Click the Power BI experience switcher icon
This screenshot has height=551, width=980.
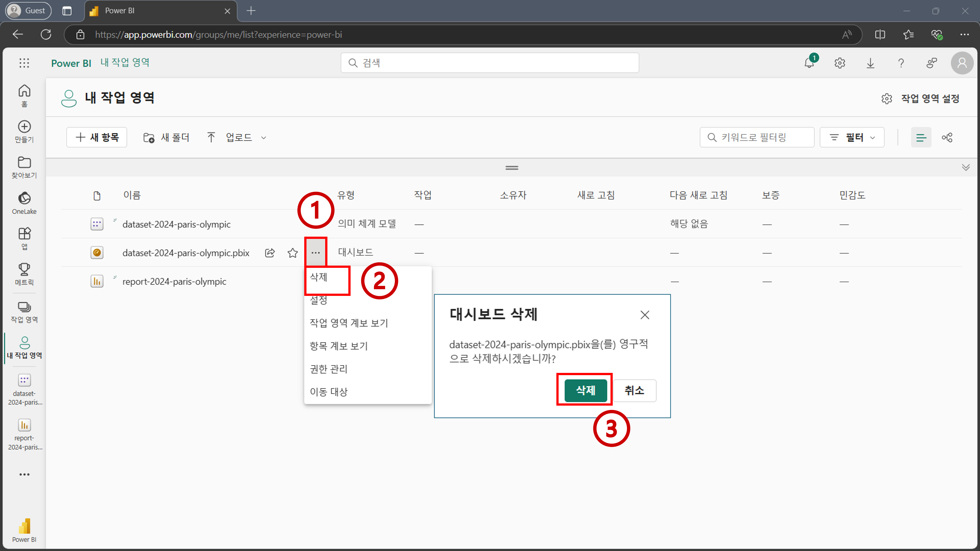[24, 531]
